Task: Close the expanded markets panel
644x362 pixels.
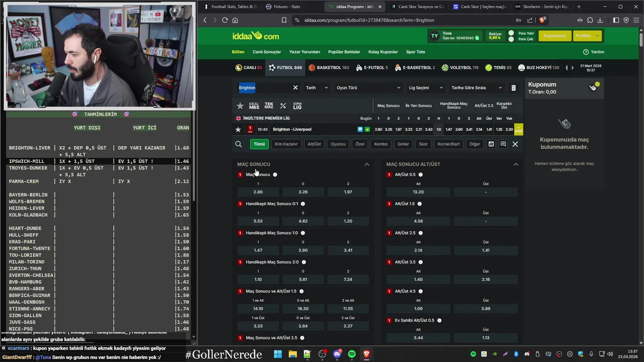Action: (515, 144)
